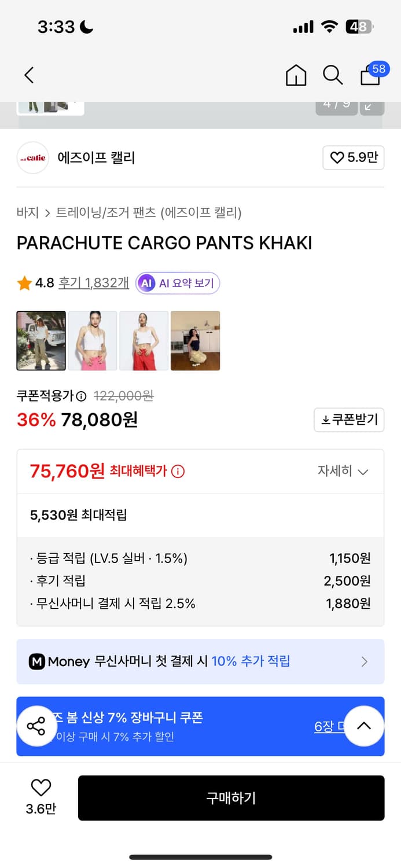Favorite the brand via 5.9만 heart button
This screenshot has height=868, width=401.
[x=353, y=157]
